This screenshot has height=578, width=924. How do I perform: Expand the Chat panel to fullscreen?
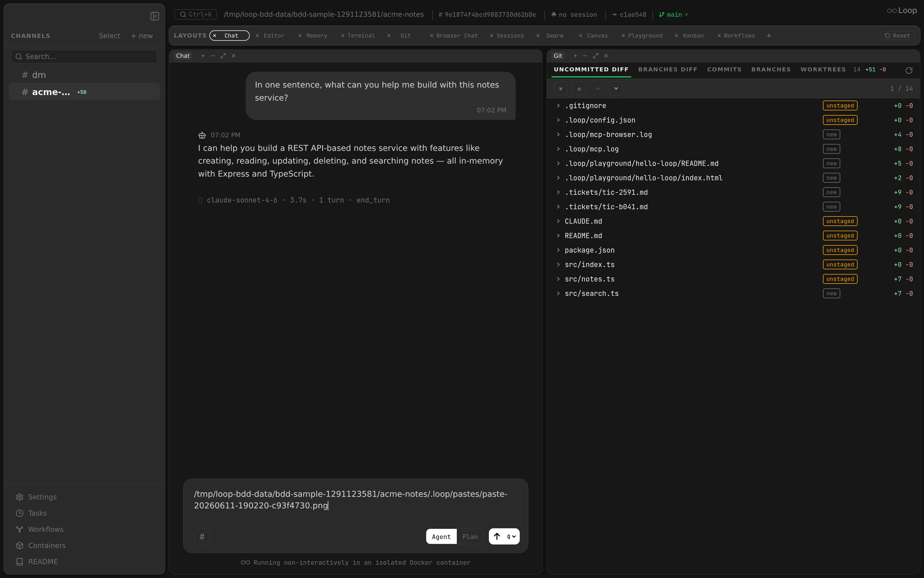[223, 56]
